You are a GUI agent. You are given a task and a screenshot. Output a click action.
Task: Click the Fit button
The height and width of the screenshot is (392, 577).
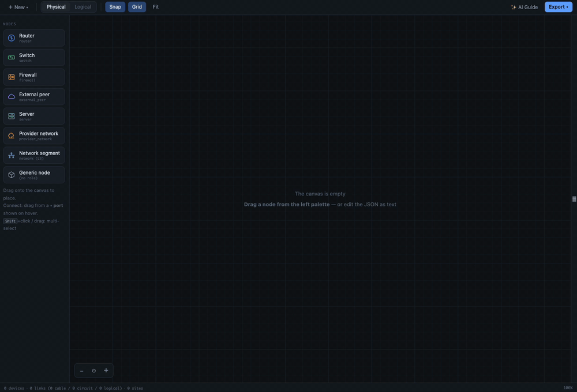click(156, 7)
